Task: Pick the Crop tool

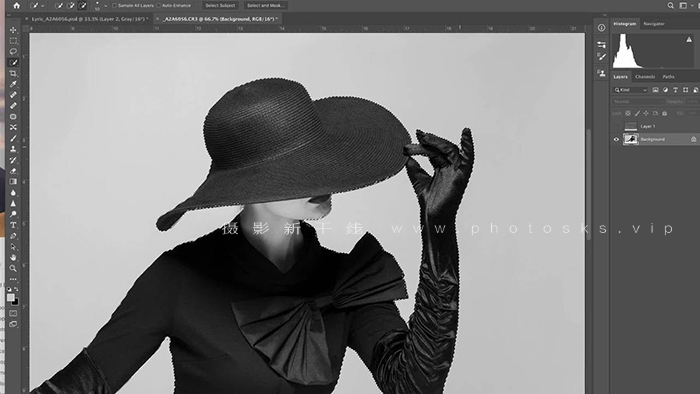Action: 13,73
